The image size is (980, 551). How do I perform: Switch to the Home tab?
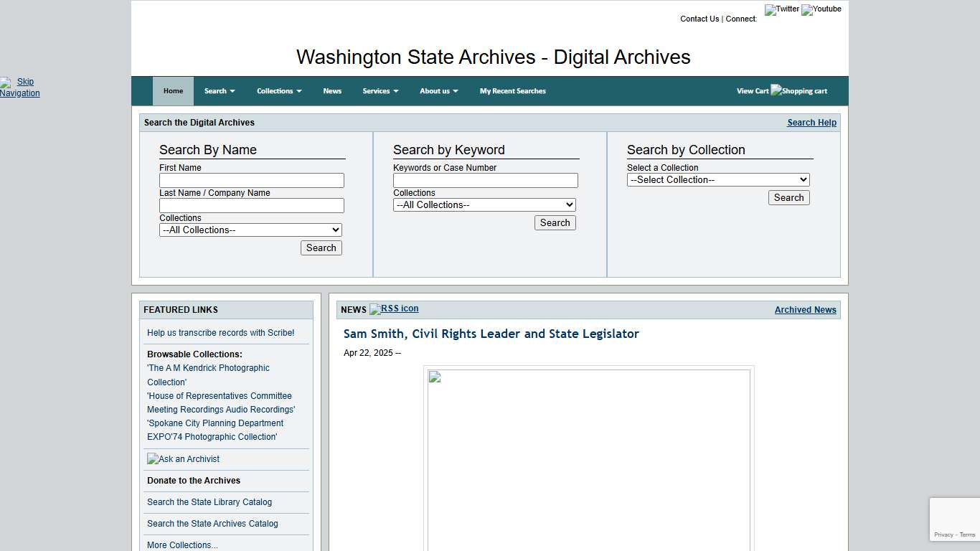click(173, 90)
